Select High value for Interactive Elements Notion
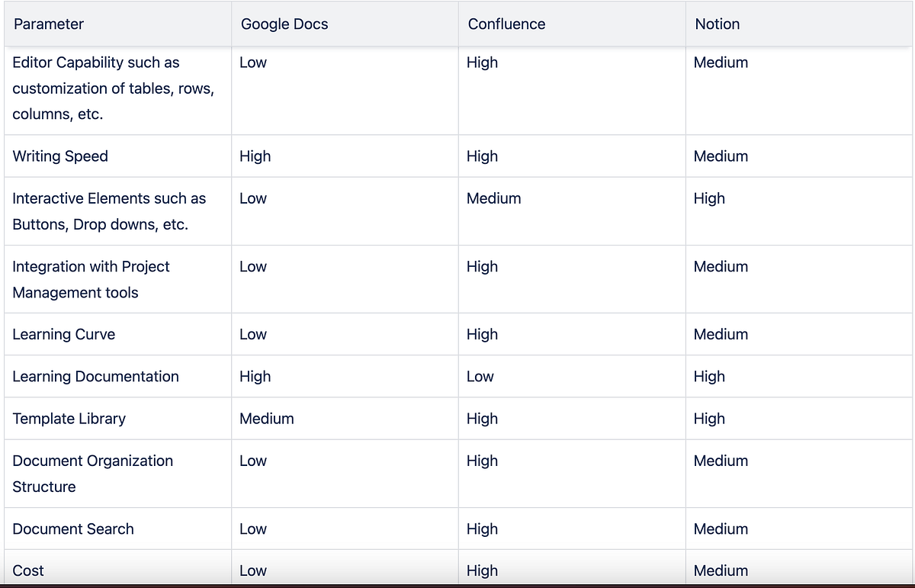The height and width of the screenshot is (588, 915). 709,198
